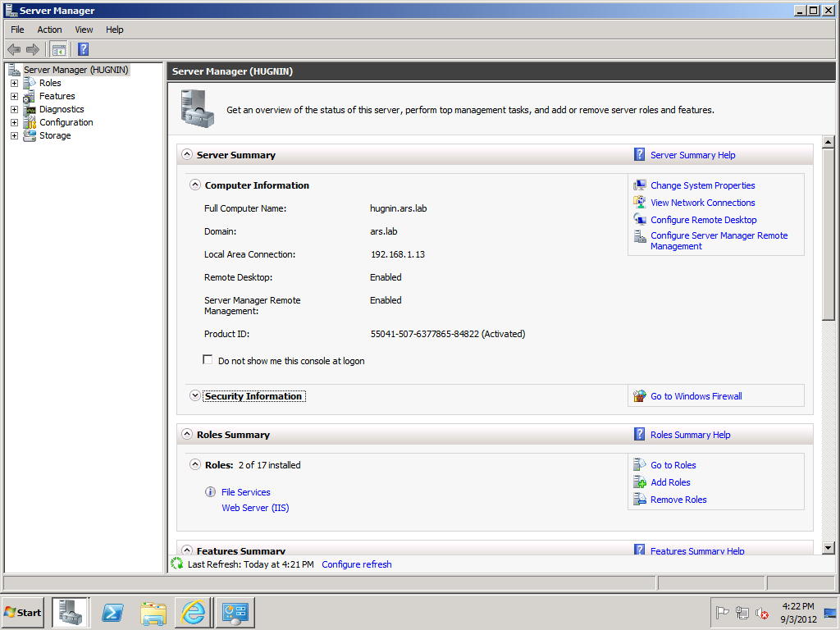Collapse the Roles installed list chevron
The width and height of the screenshot is (840, 630).
pyautogui.click(x=195, y=464)
